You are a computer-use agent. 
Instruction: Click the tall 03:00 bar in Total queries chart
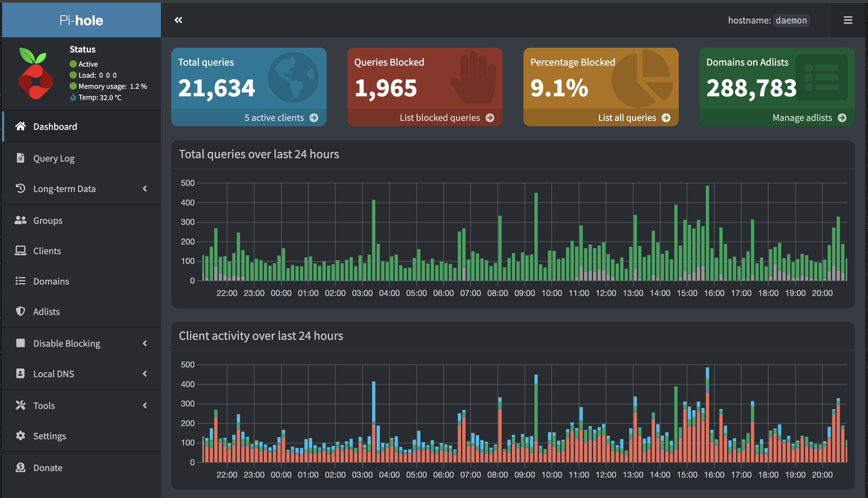[x=374, y=240]
